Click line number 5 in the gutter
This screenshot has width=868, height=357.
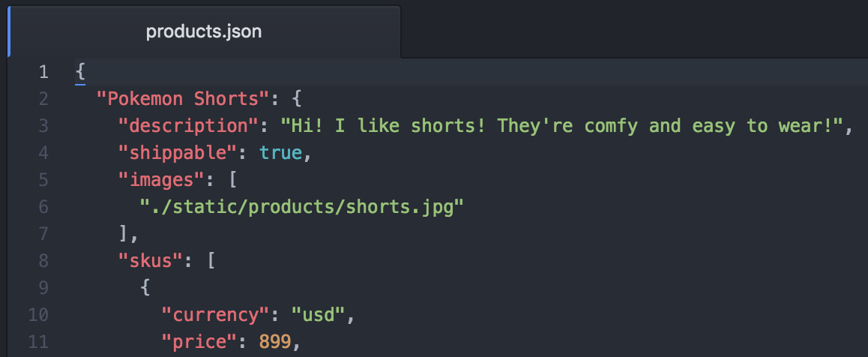point(43,180)
